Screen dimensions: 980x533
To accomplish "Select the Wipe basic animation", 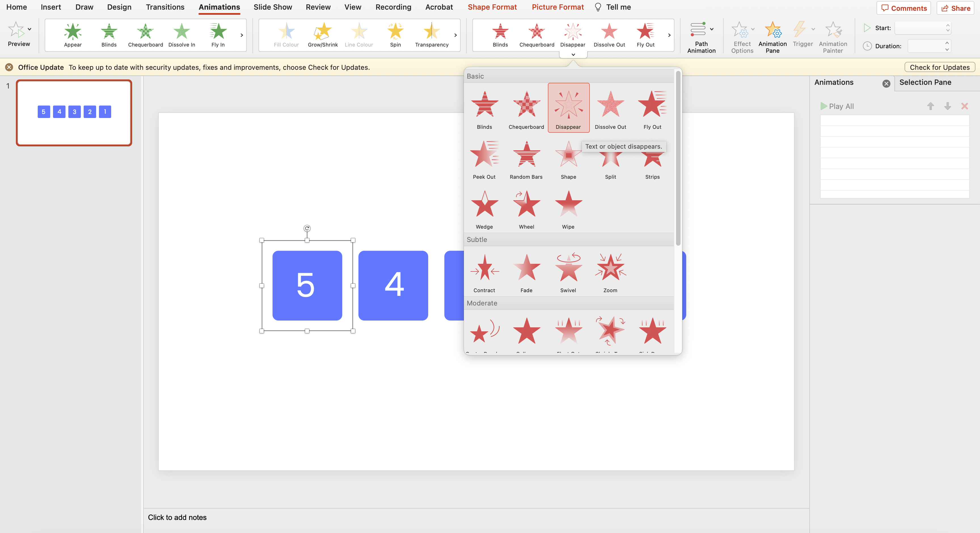I will tap(568, 207).
